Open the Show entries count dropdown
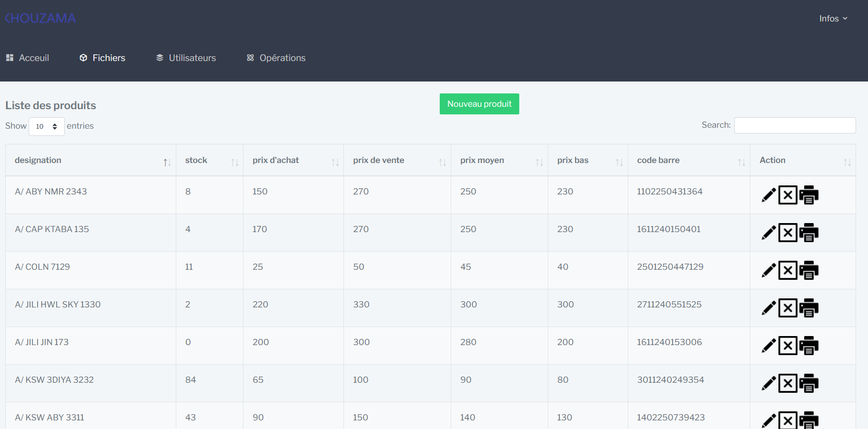868x429 pixels. click(x=47, y=126)
